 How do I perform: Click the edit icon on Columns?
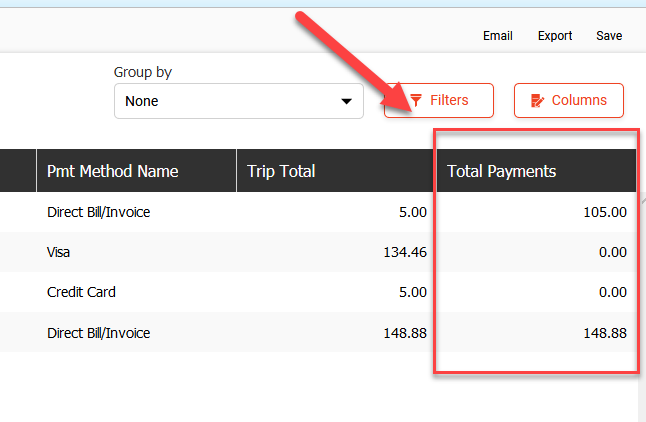coord(537,101)
